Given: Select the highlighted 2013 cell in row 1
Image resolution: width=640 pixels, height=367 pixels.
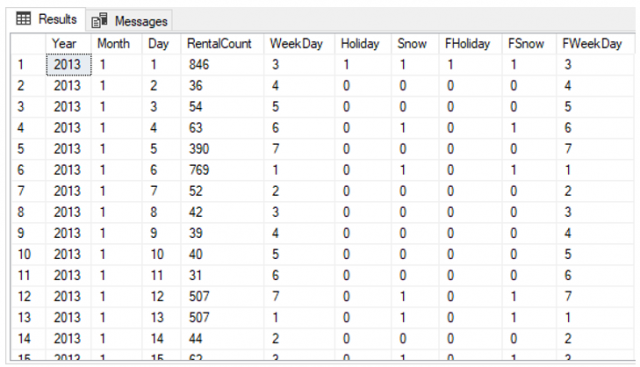Looking at the screenshot, I should pos(69,65).
